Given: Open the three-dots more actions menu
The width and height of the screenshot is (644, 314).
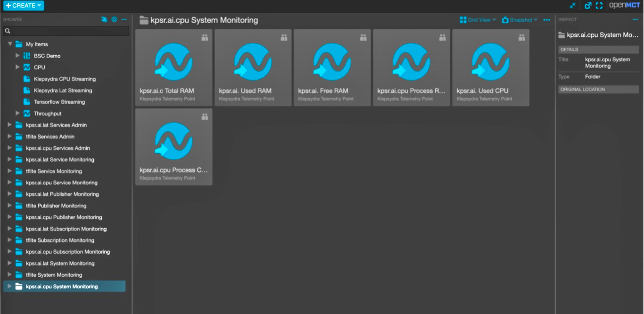Looking at the screenshot, I should [x=547, y=20].
